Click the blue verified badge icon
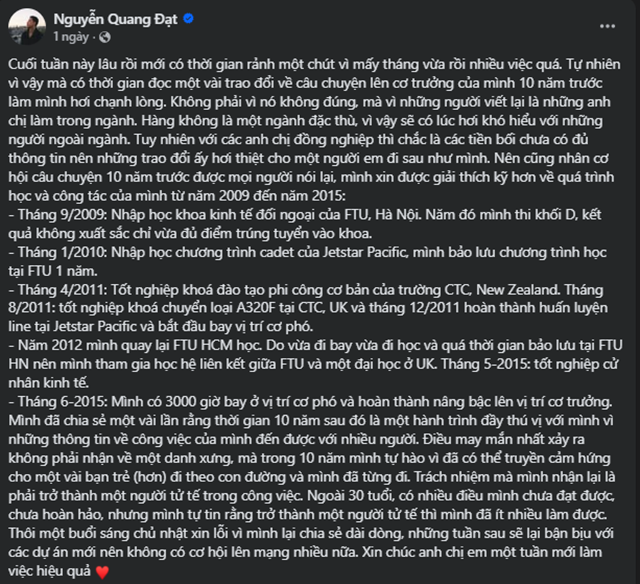The height and width of the screenshot is (584, 640). pos(188,19)
